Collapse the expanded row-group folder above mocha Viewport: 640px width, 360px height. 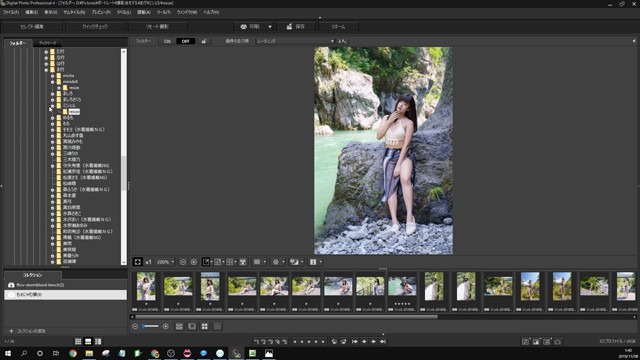click(x=46, y=70)
